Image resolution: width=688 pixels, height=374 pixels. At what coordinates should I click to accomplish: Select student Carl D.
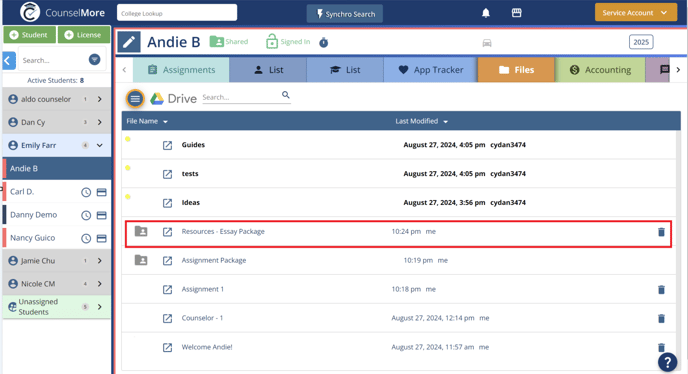(x=22, y=192)
